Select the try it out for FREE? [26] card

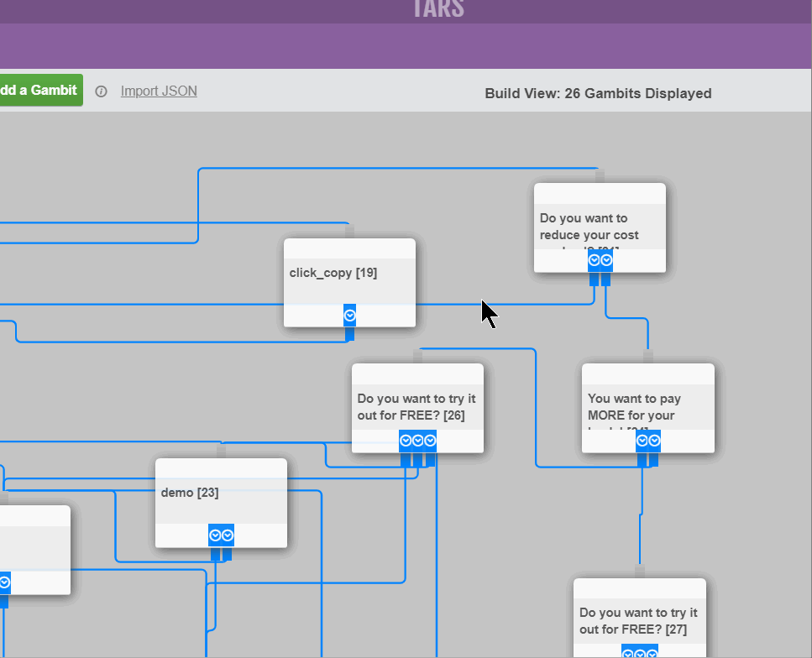coord(417,408)
